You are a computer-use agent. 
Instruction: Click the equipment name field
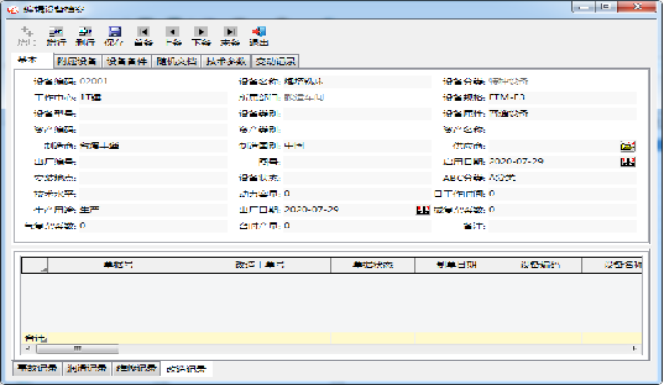[x=357, y=81]
